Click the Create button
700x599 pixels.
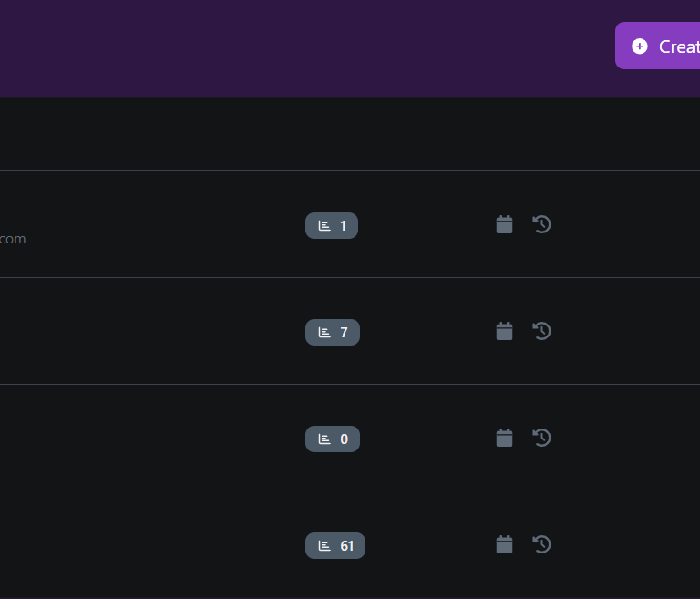(x=657, y=46)
